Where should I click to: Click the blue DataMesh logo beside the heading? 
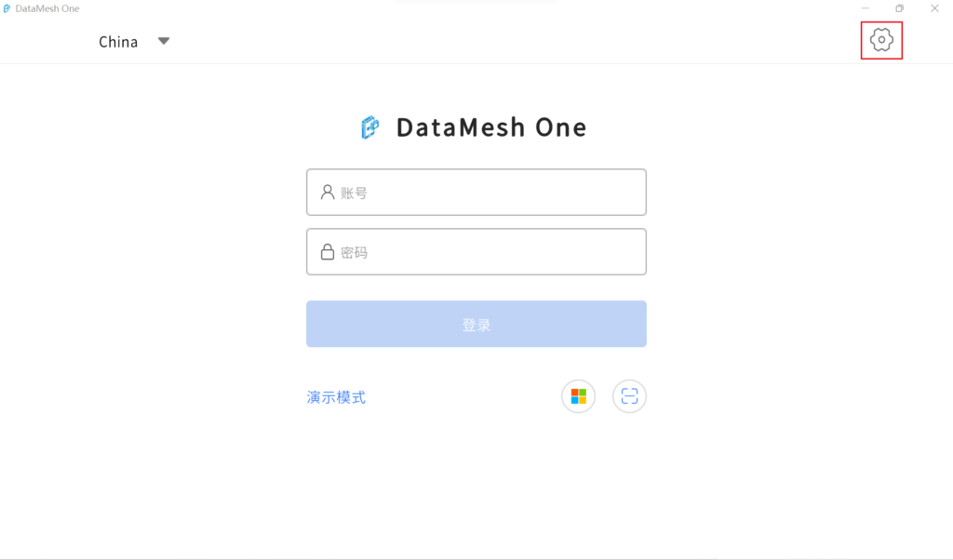pyautogui.click(x=370, y=127)
